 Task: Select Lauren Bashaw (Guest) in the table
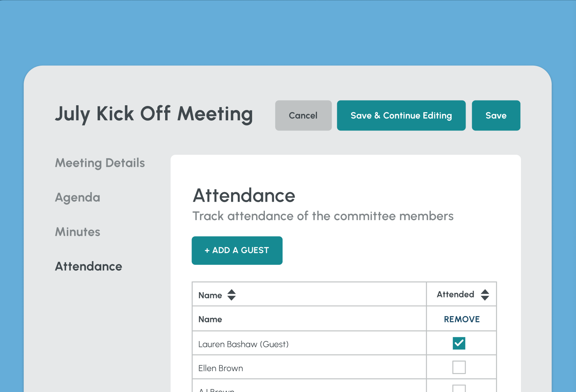[243, 344]
